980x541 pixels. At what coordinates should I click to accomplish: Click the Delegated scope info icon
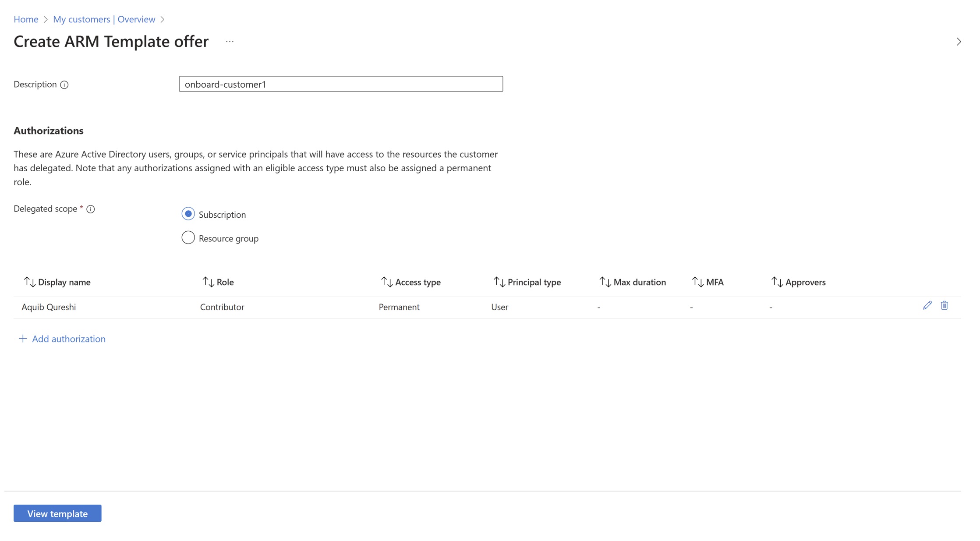click(x=91, y=209)
